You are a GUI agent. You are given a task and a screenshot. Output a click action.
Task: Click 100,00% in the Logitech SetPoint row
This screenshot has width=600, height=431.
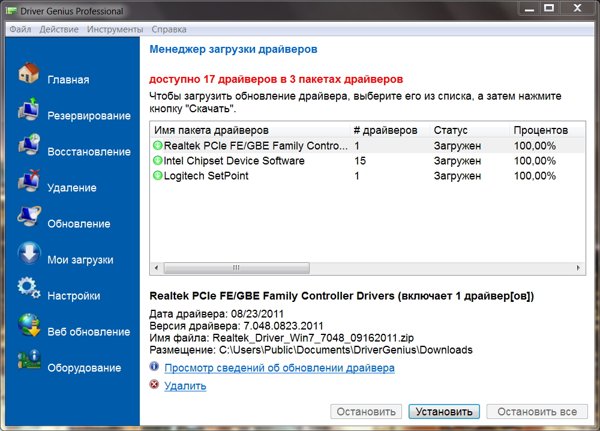pyautogui.click(x=535, y=176)
